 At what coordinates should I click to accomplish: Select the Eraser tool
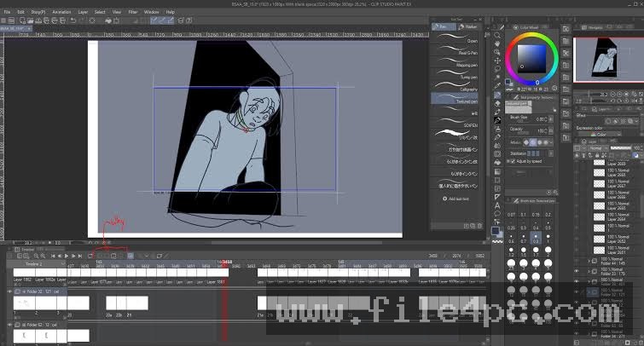point(497,103)
